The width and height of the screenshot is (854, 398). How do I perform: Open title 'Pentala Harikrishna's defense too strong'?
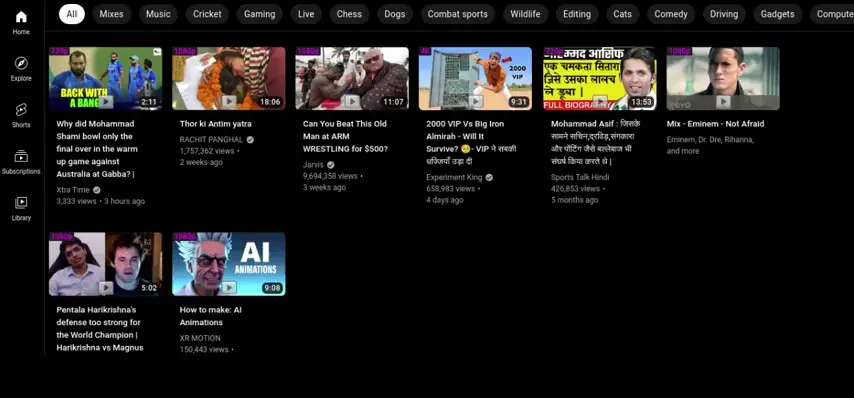[100, 329]
